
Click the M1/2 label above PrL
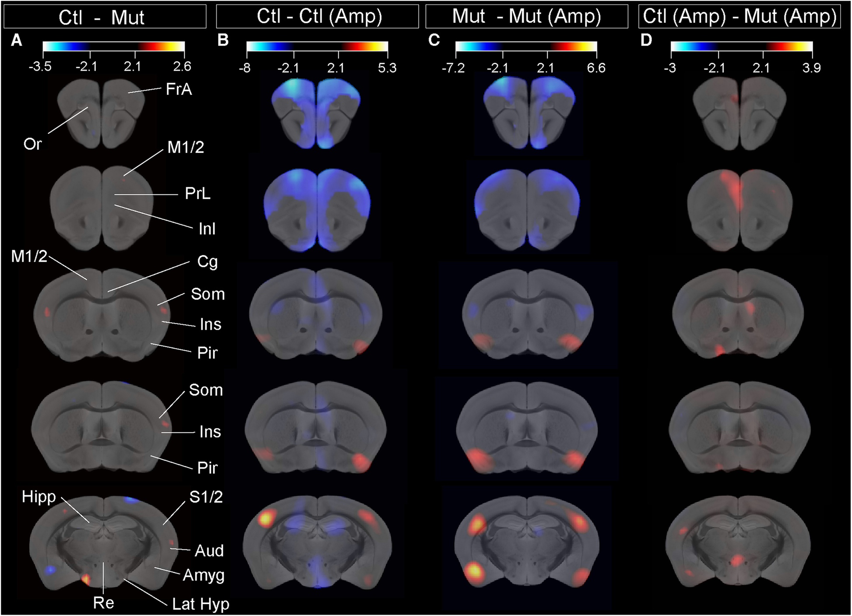coord(186,148)
